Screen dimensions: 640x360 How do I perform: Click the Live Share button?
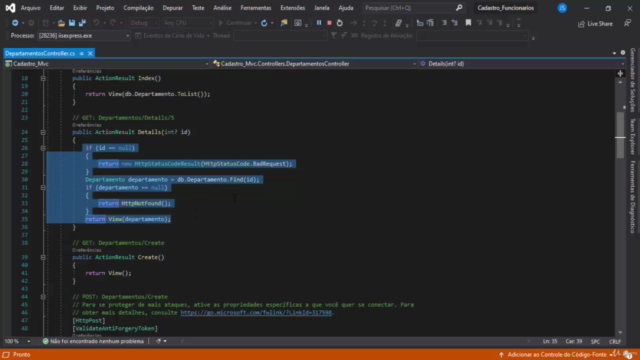tap(595, 24)
